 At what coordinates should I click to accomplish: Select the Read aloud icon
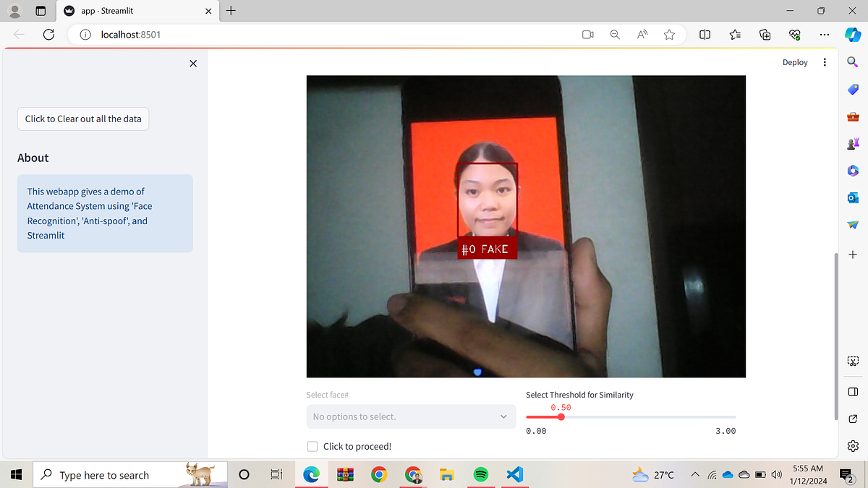[642, 34]
